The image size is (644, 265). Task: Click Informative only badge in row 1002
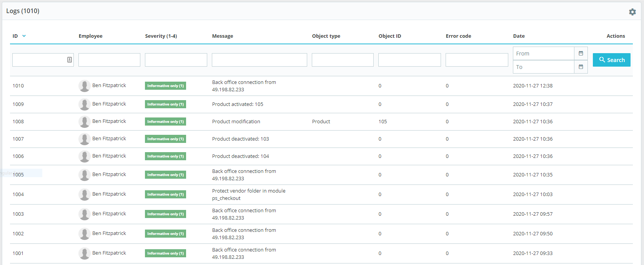point(165,234)
